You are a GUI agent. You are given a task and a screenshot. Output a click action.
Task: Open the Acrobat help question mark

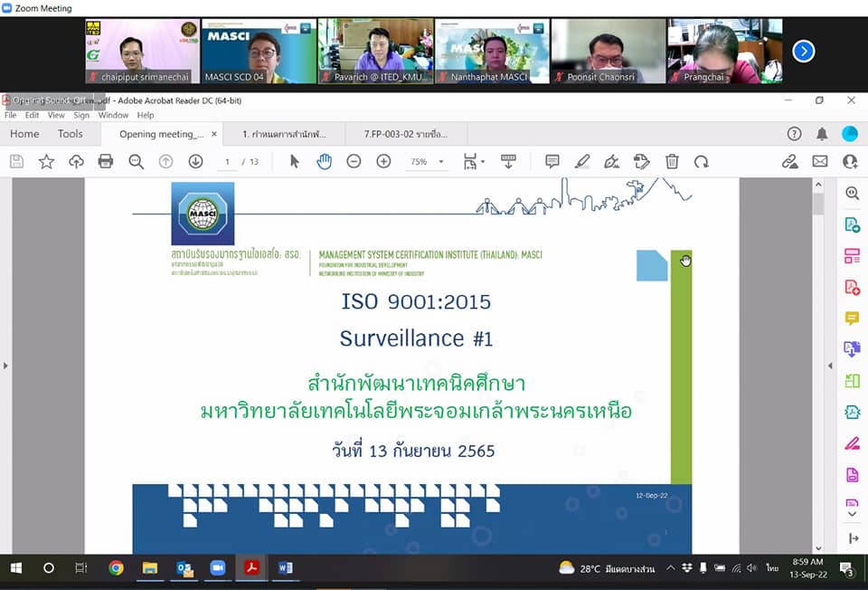tap(794, 134)
